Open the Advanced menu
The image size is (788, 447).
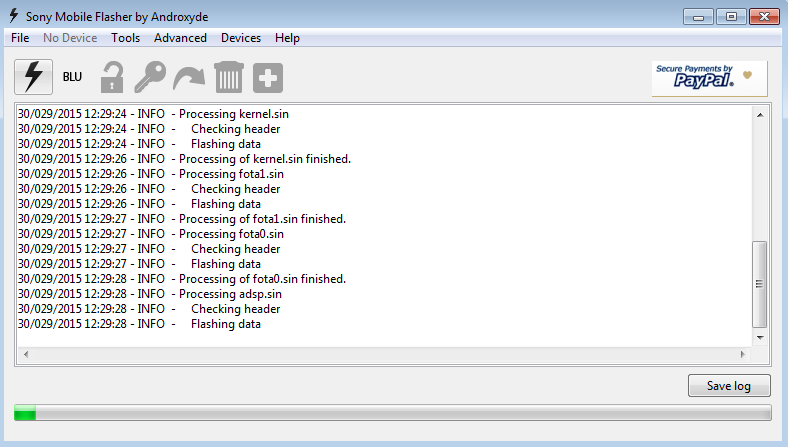(x=180, y=38)
